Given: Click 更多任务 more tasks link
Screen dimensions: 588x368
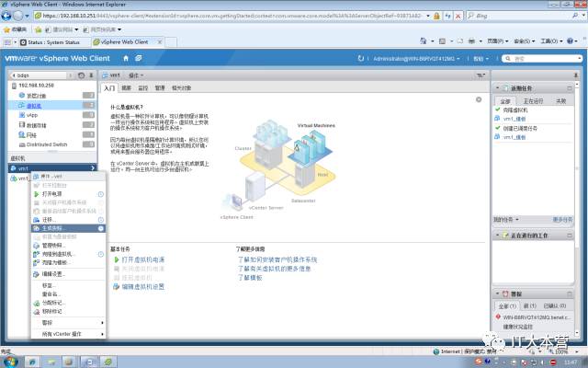Looking at the screenshot, I should 562,219.
